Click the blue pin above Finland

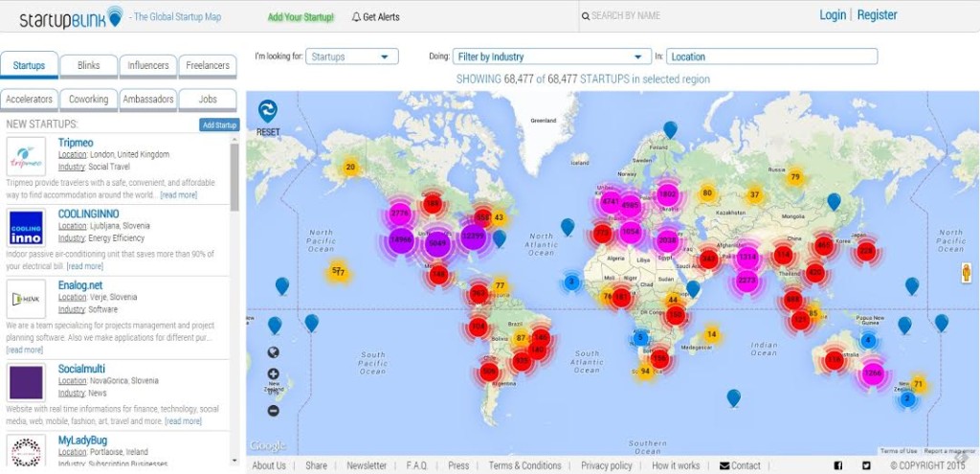click(670, 129)
